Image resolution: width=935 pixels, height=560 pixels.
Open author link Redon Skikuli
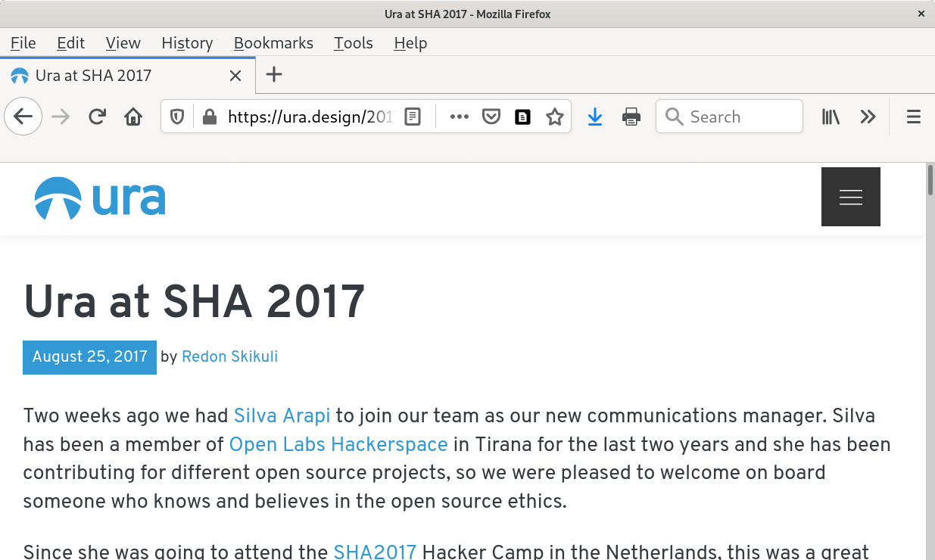coord(230,356)
